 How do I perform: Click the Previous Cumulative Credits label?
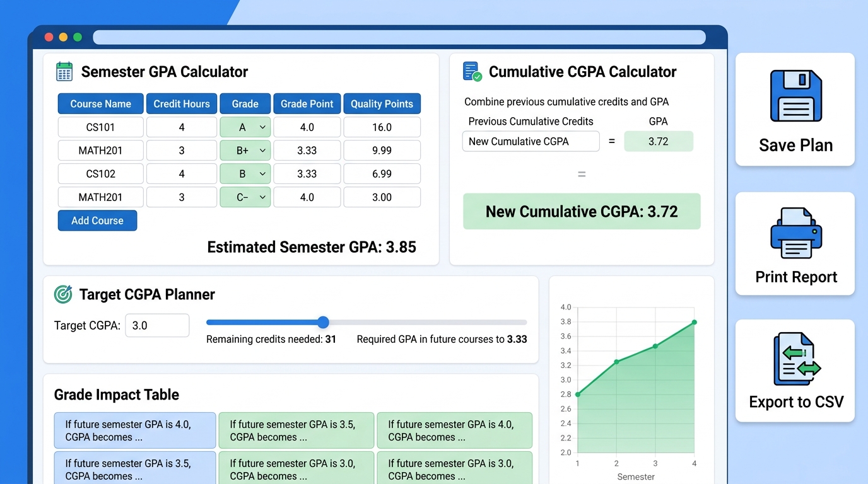pyautogui.click(x=531, y=121)
